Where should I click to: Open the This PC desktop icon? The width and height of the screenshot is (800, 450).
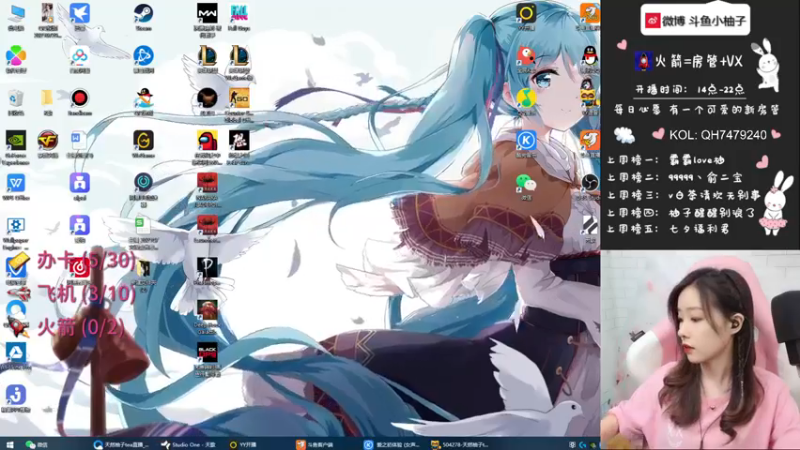tap(16, 14)
